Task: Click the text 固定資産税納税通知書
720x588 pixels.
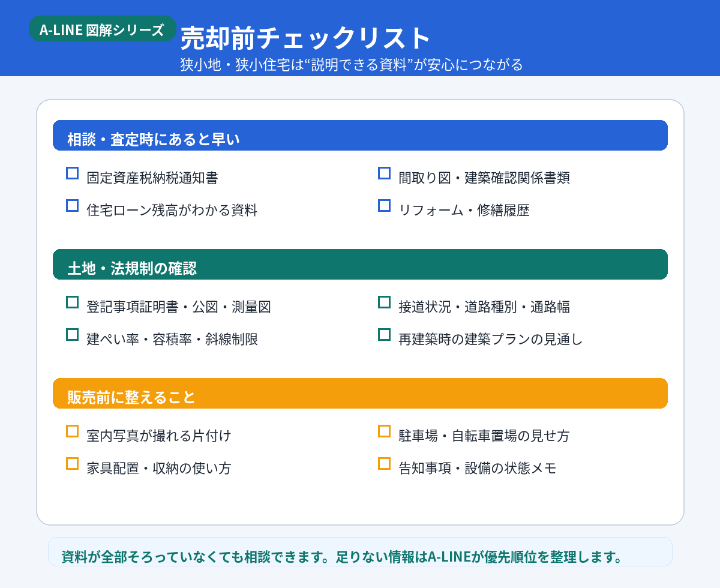Action: point(152,178)
